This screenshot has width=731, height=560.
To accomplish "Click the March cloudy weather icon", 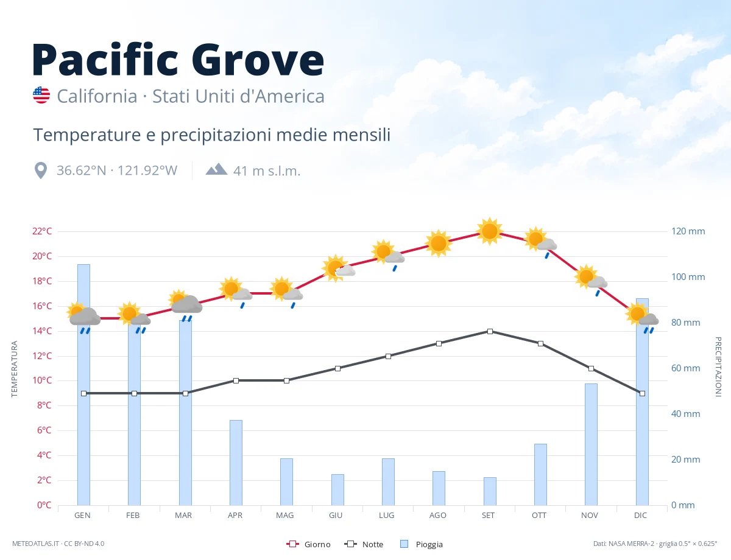I will pos(185,305).
